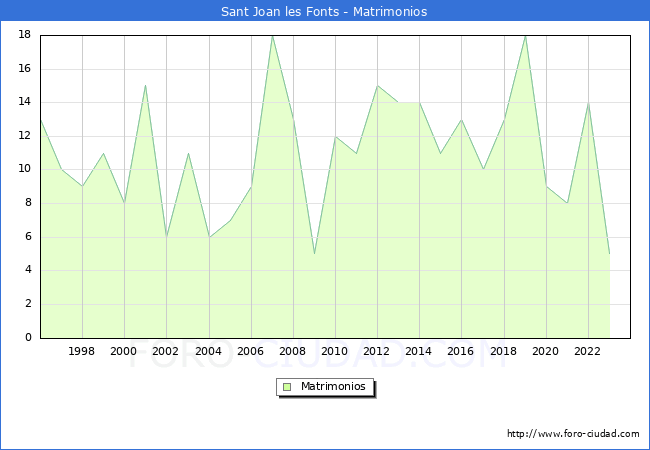Select the 2019 peak data point

pyautogui.click(x=525, y=35)
